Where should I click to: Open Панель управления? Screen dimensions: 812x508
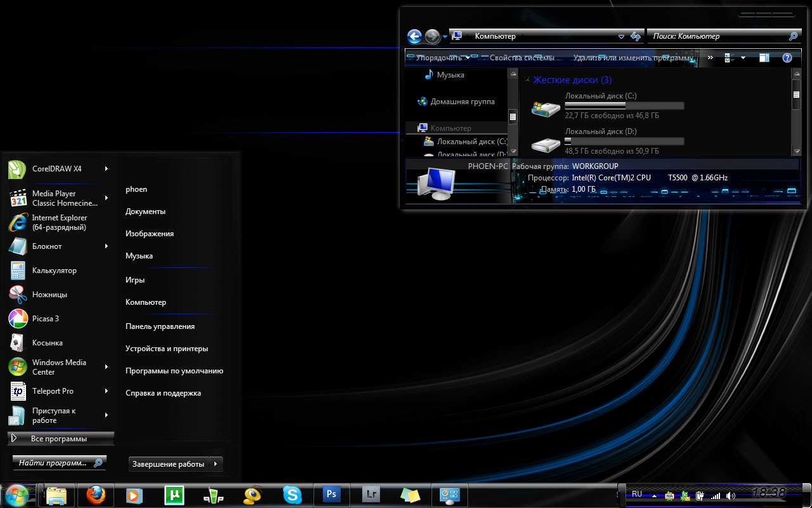(160, 326)
